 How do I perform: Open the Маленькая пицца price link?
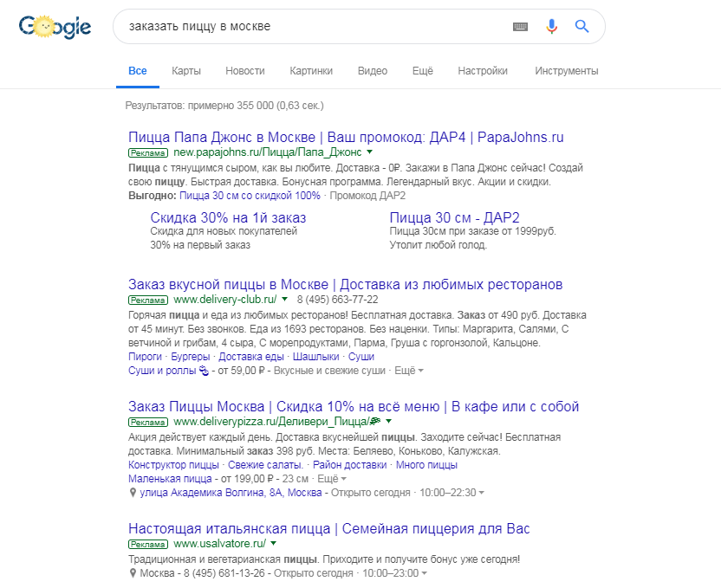(x=170, y=479)
